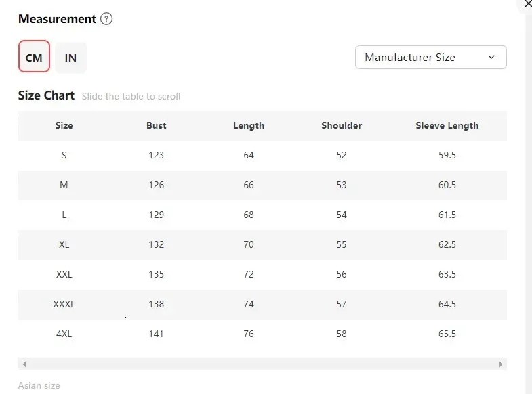The image size is (532, 394).
Task: Switch measurement unit to IN
Action: (x=70, y=58)
